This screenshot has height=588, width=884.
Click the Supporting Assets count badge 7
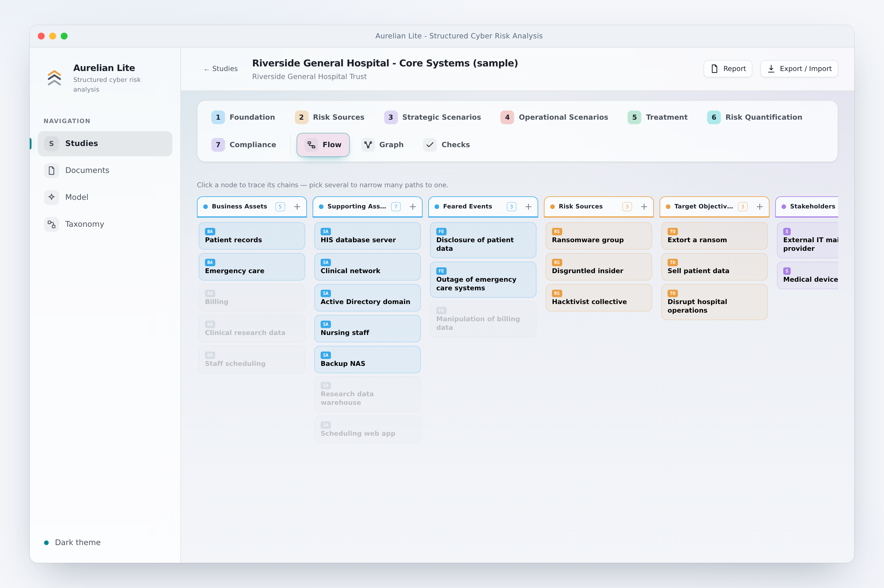pyautogui.click(x=396, y=207)
